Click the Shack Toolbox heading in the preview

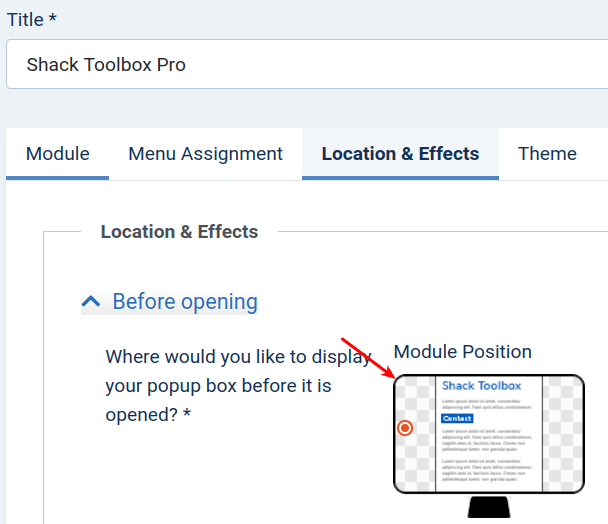tap(481, 386)
